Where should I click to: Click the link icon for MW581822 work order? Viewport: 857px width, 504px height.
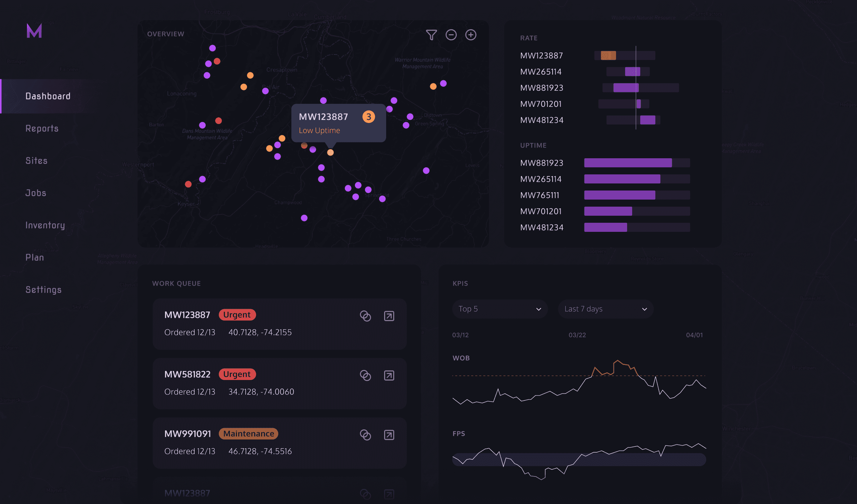coord(365,375)
